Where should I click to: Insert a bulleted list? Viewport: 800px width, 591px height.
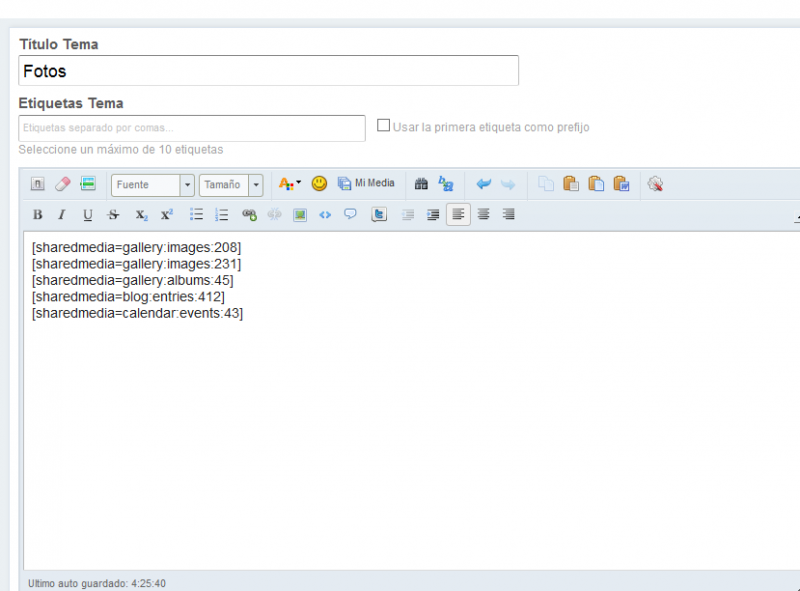point(197,215)
